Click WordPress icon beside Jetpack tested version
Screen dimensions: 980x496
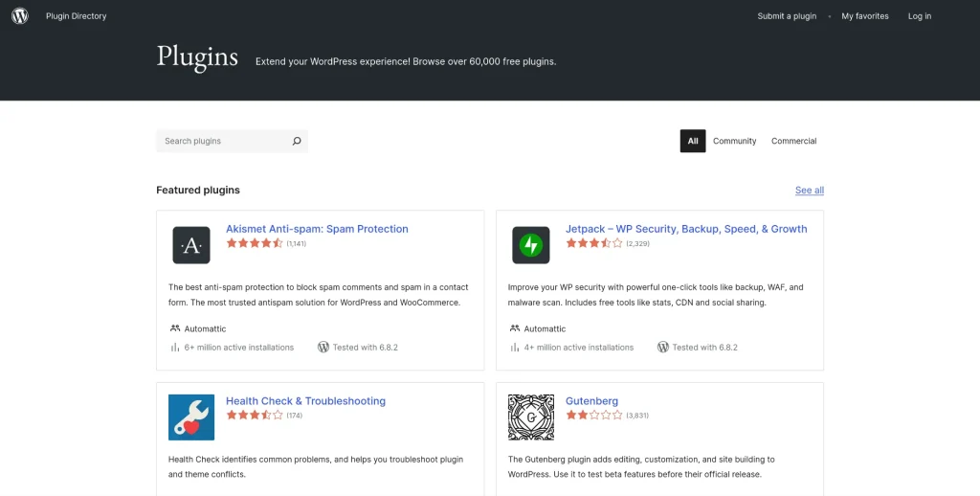pyautogui.click(x=663, y=348)
